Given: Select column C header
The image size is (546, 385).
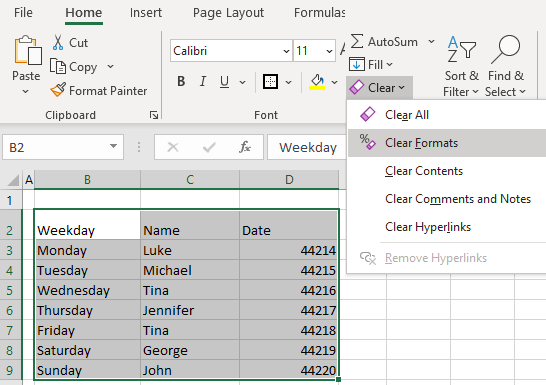Looking at the screenshot, I should coord(190,180).
